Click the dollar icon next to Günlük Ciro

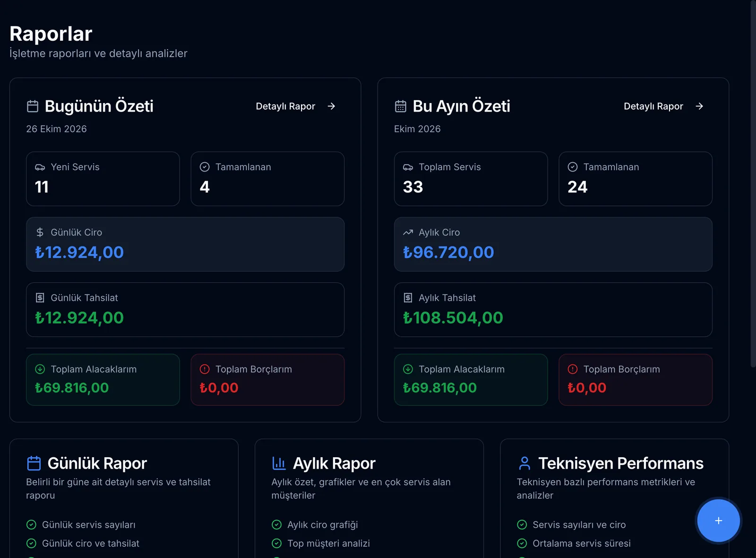(x=40, y=232)
